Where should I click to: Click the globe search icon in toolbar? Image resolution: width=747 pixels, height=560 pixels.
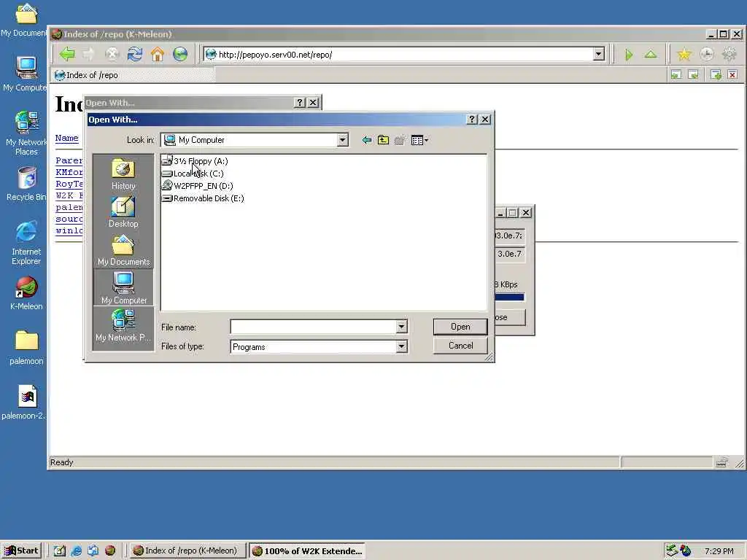tap(180, 54)
